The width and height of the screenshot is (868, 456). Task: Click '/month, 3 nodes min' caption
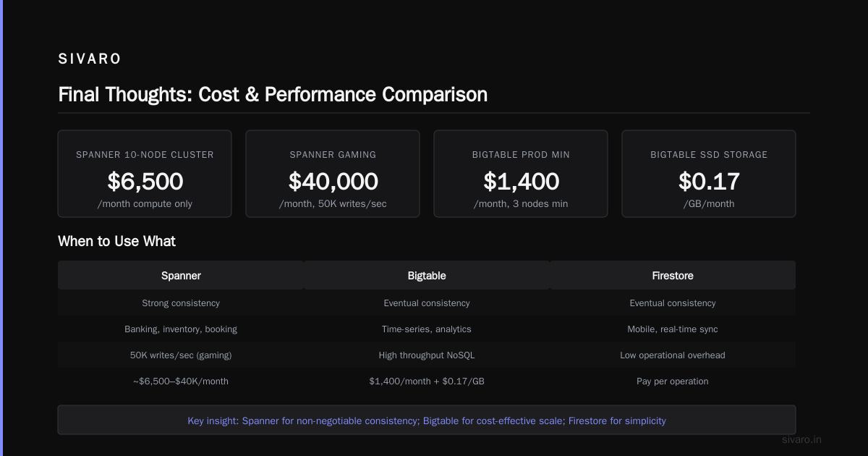pos(521,204)
